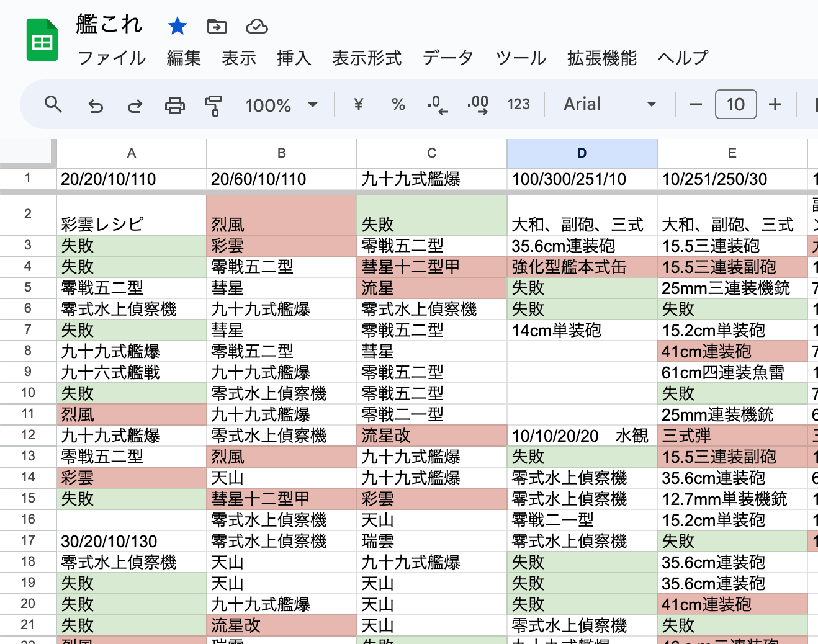Image resolution: width=818 pixels, height=644 pixels.
Task: Select row 17 header
Action: [28, 540]
